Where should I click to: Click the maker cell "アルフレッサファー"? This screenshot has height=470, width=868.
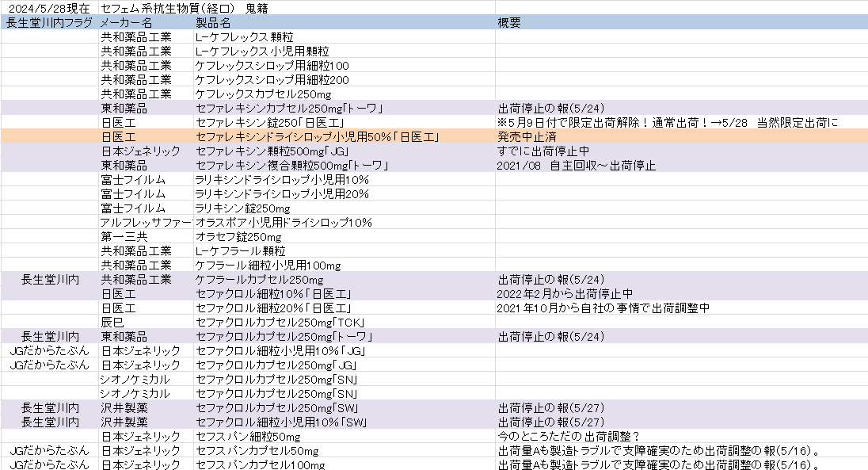click(146, 223)
